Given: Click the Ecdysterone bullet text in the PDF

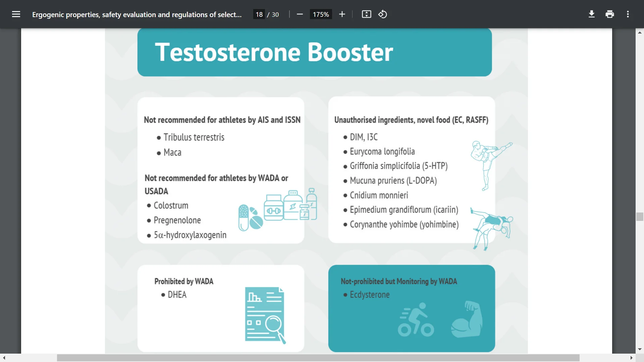Looking at the screenshot, I should tap(369, 295).
